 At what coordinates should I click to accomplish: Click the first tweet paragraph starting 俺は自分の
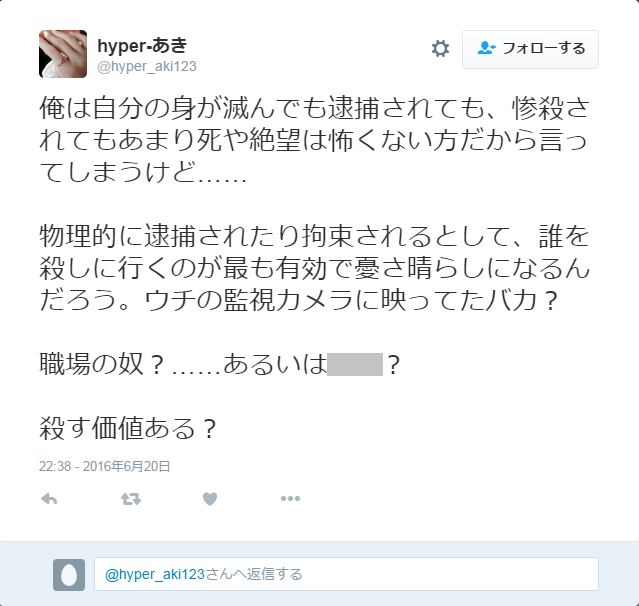point(314,141)
